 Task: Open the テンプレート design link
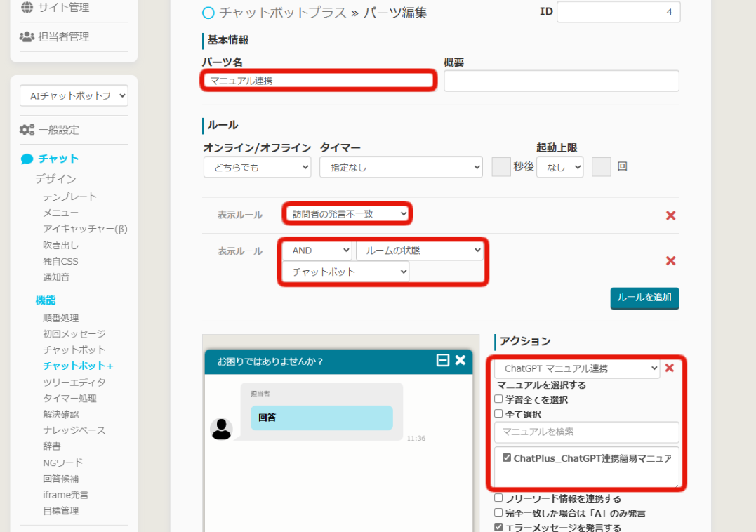pyautogui.click(x=69, y=197)
